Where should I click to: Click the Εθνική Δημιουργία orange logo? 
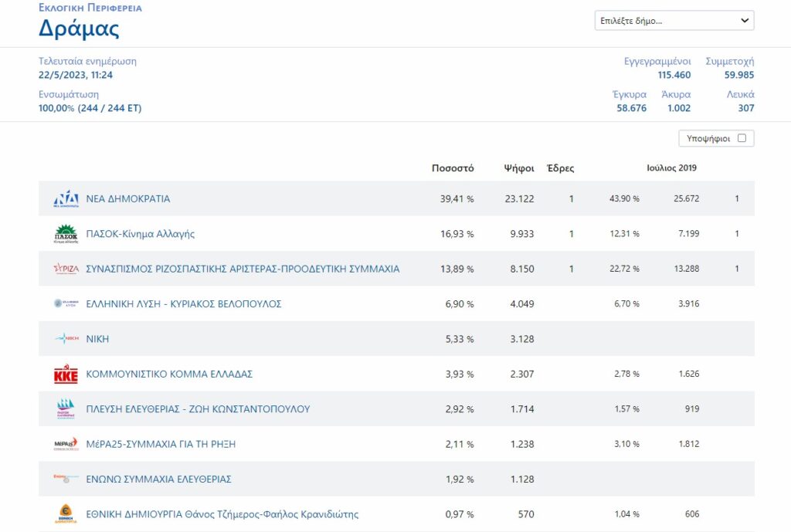(66, 514)
